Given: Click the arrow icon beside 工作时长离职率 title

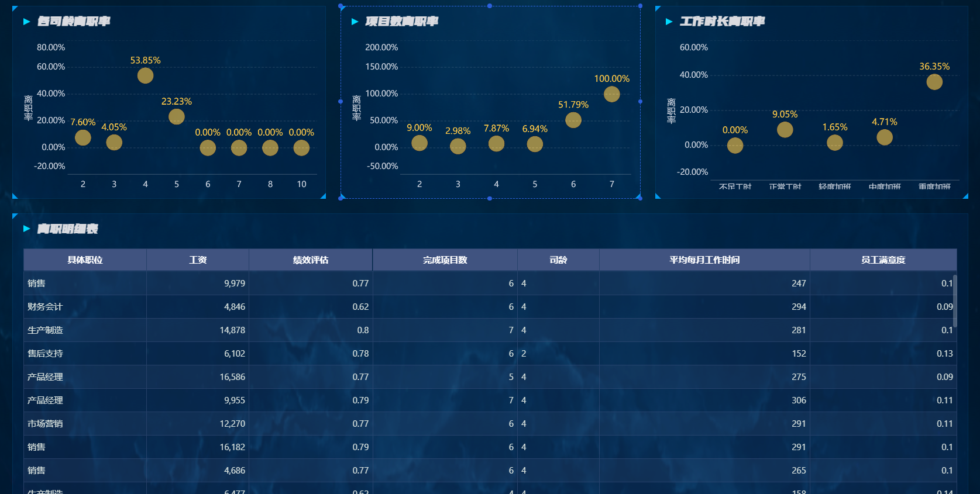Looking at the screenshot, I should 669,22.
